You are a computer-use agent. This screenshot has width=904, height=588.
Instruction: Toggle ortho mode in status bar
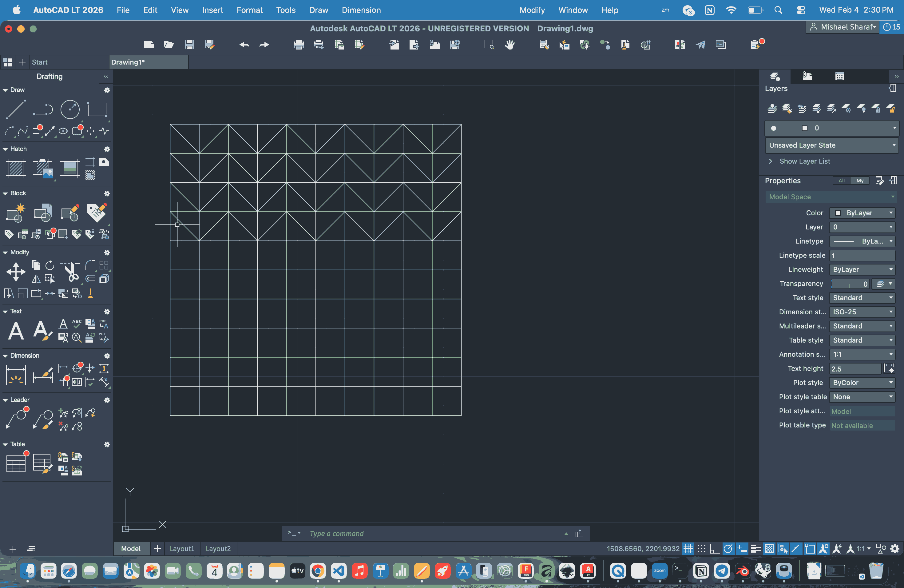click(x=715, y=549)
